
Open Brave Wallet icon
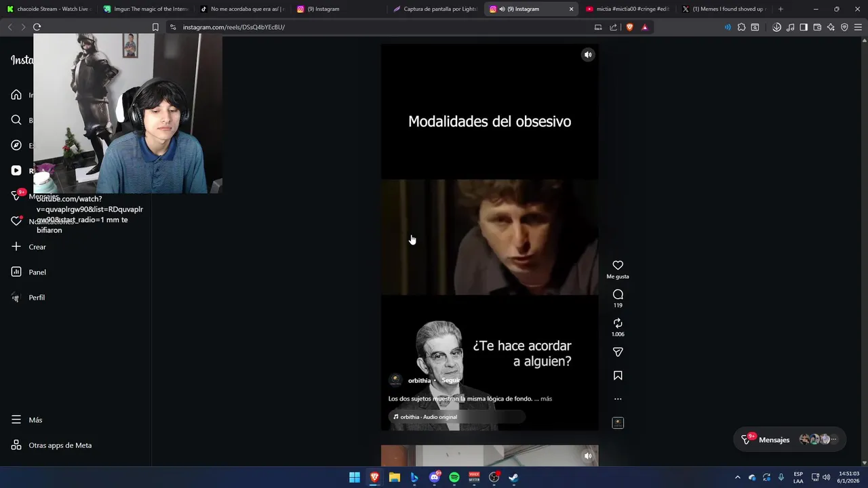(x=817, y=27)
